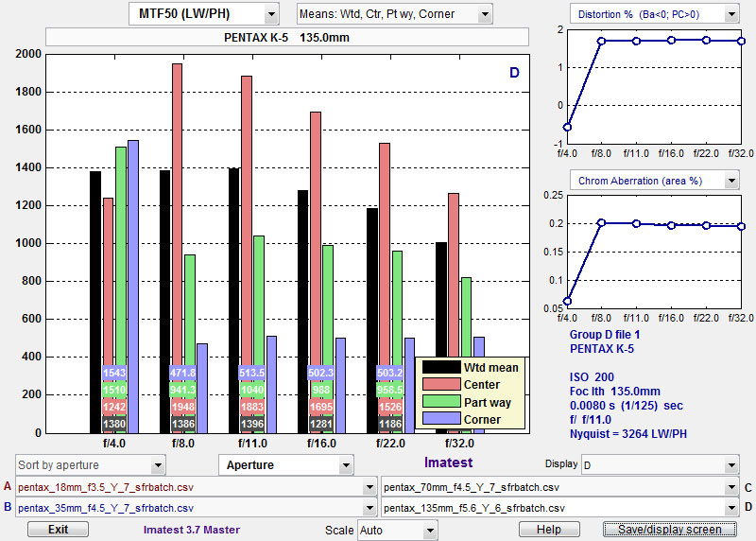Click the f/8.0 Corner value 471.8
This screenshot has width=756, height=541.
coord(183,373)
